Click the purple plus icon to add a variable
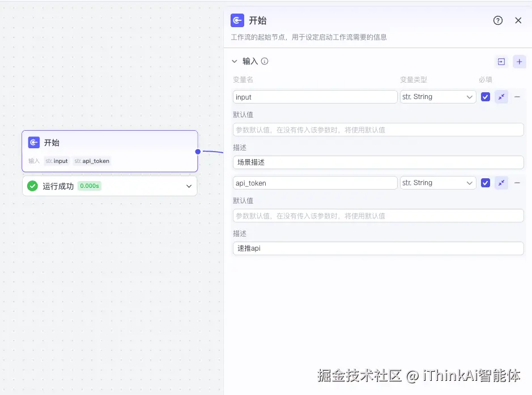Screen dimensions: 532x395 519,61
